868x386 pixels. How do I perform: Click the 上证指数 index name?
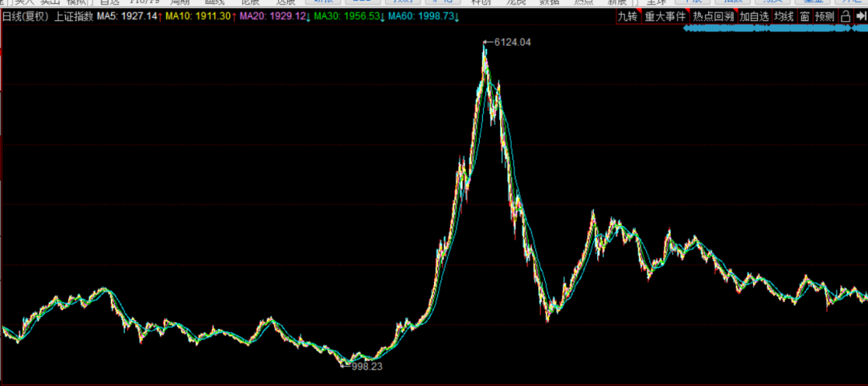(x=74, y=17)
